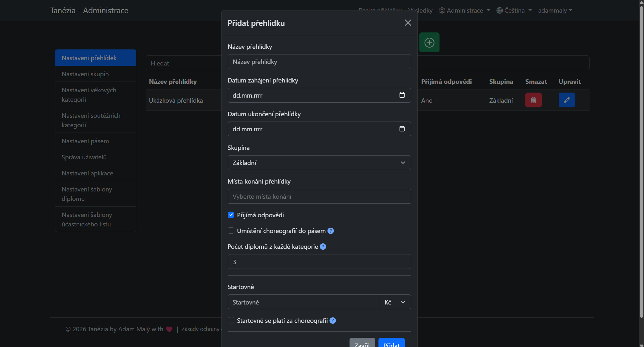Click help icon beside Startovné se platí

point(333,321)
